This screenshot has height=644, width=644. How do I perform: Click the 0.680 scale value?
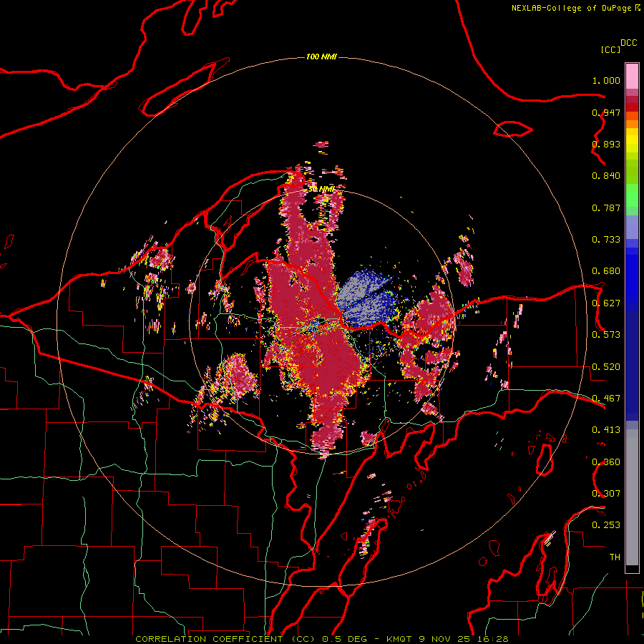(x=606, y=271)
